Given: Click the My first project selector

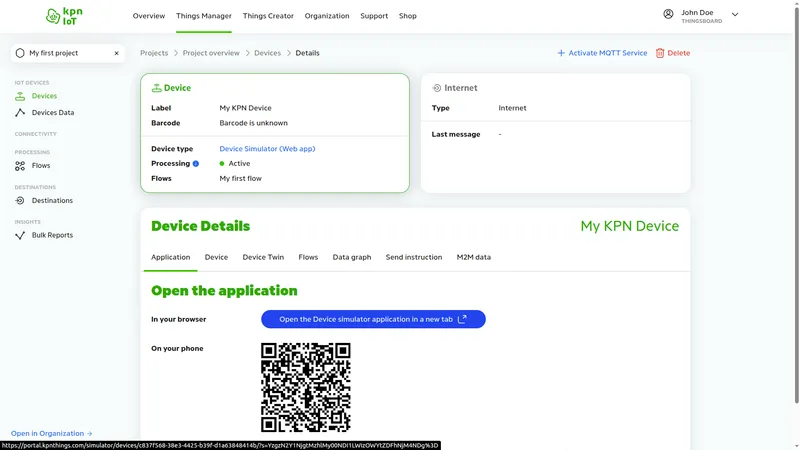Looking at the screenshot, I should pos(68,53).
